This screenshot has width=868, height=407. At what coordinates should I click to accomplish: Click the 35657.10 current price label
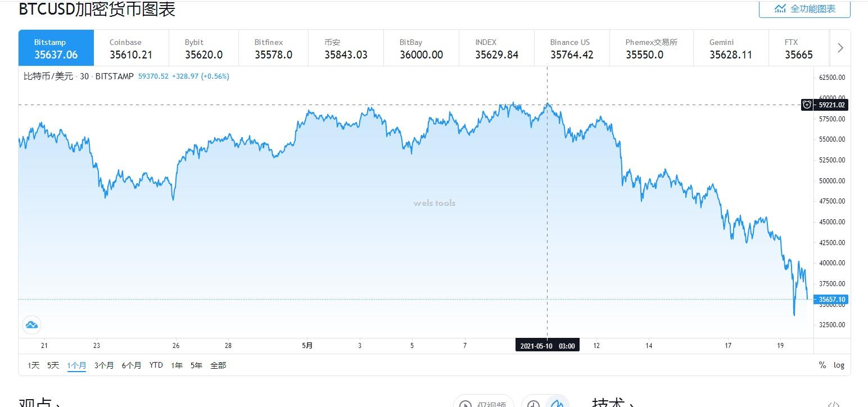click(832, 300)
